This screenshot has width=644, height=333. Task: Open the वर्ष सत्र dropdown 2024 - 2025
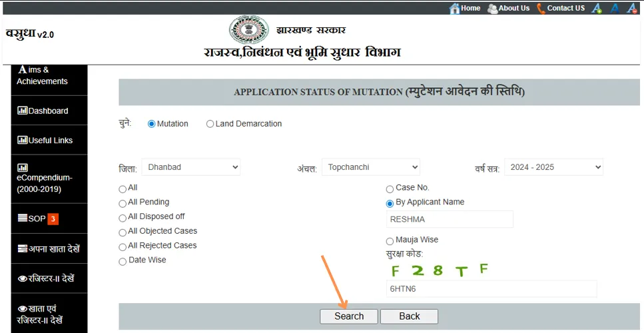[553, 167]
